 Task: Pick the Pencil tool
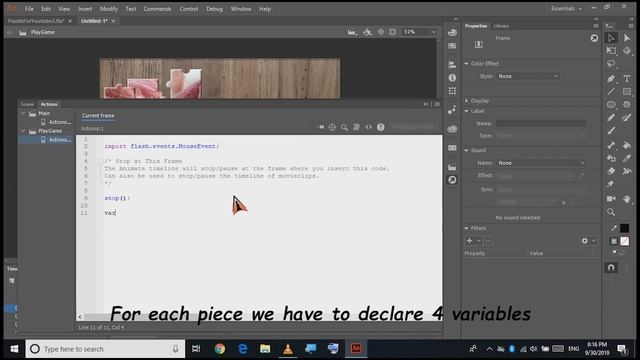(x=611, y=118)
